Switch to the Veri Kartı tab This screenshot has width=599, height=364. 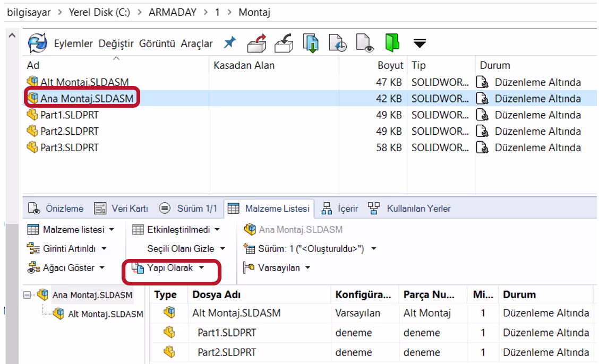coord(121,209)
